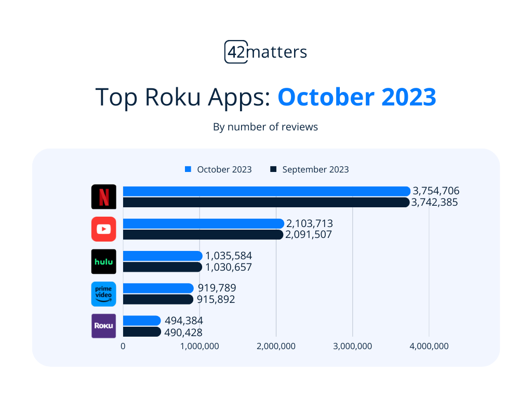Screen dimensions: 532x399
Task: Click the value 494,384
Action: click(184, 320)
